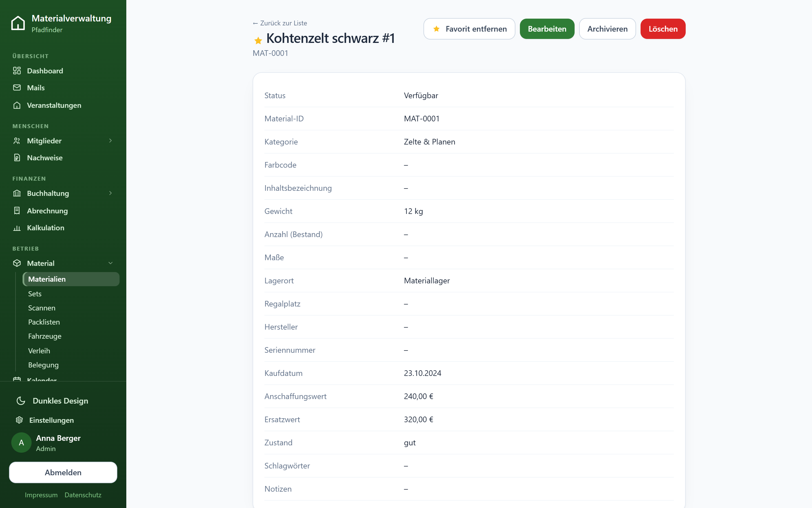Viewport: 812px width, 508px height.
Task: Click the Mails envelope icon
Action: click(17, 87)
